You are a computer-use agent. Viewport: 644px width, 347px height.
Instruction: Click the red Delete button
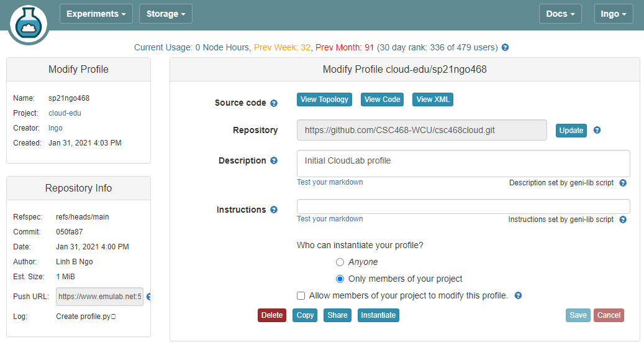(x=272, y=315)
